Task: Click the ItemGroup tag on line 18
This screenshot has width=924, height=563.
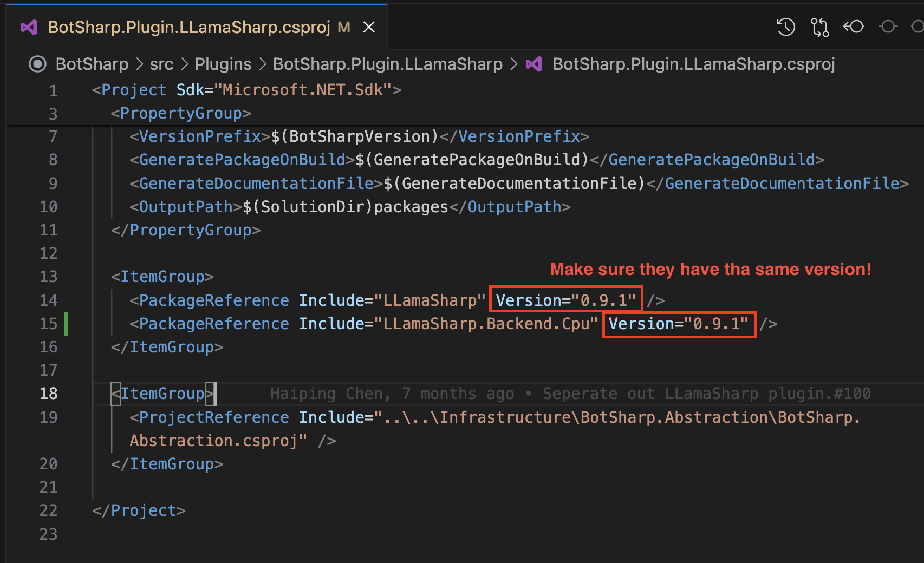Action: (x=162, y=394)
